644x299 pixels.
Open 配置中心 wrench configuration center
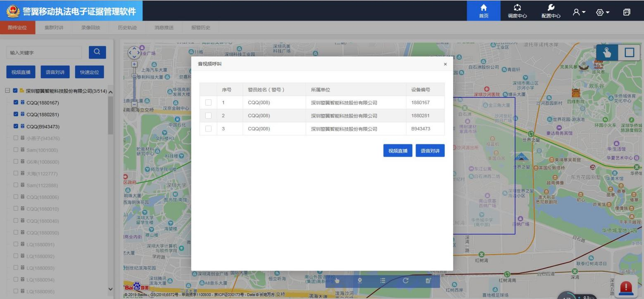(x=551, y=10)
